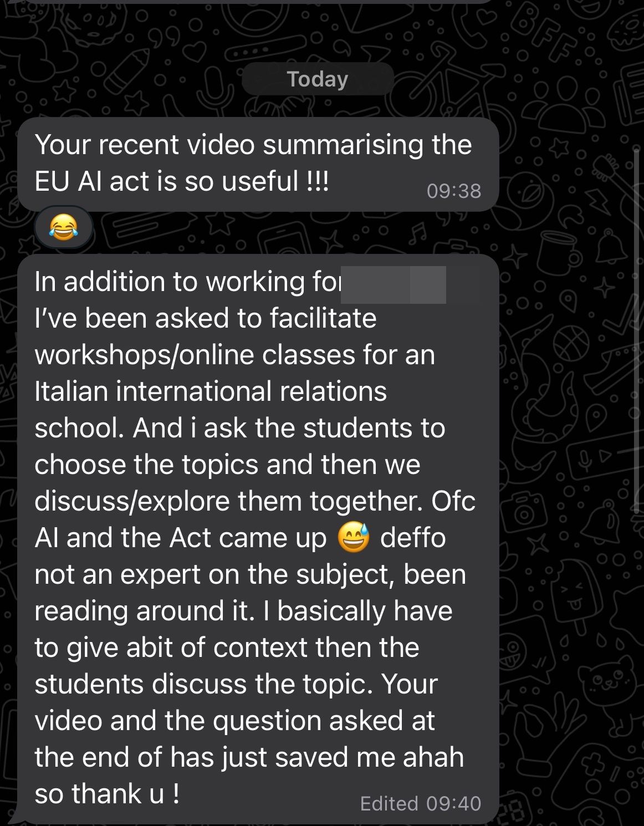This screenshot has height=826, width=644.
Task: Click the tail of the long message bubble
Action: [x=16, y=816]
